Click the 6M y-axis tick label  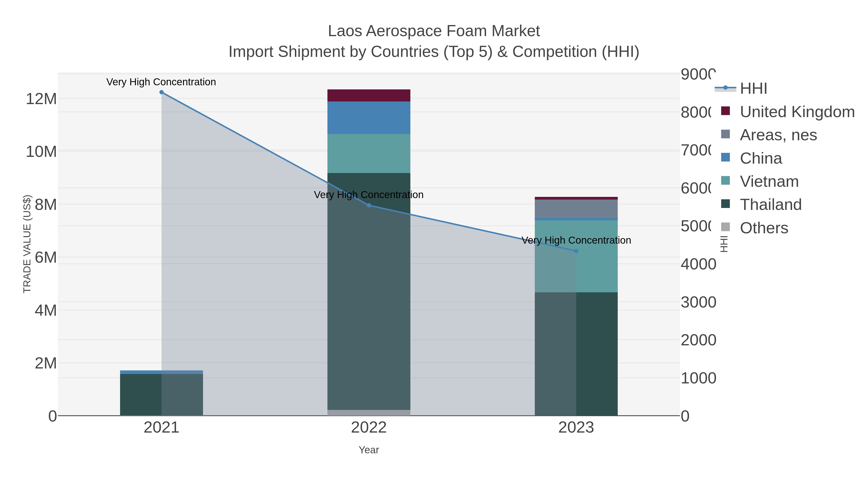(x=46, y=258)
